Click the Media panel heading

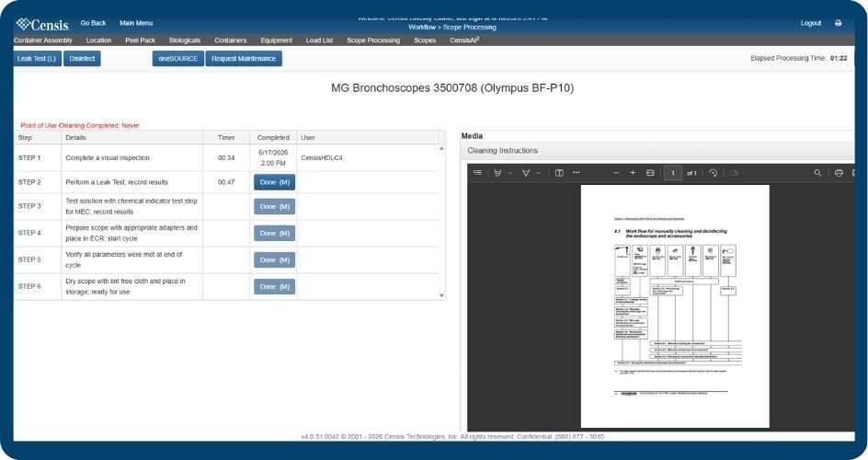coord(472,135)
